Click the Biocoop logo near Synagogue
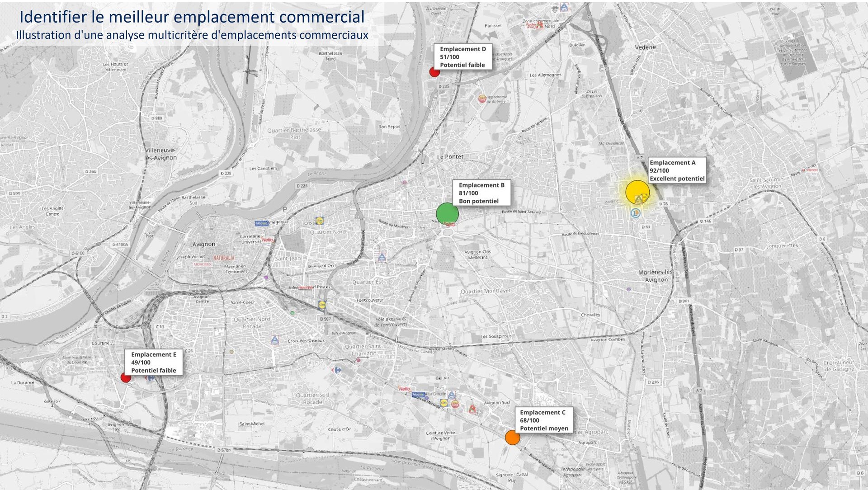 click(262, 223)
